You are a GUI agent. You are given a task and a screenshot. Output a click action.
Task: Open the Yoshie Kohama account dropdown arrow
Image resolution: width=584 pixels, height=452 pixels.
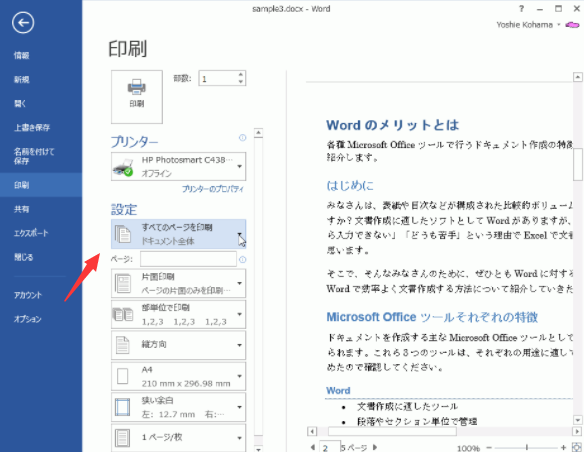tap(559, 25)
